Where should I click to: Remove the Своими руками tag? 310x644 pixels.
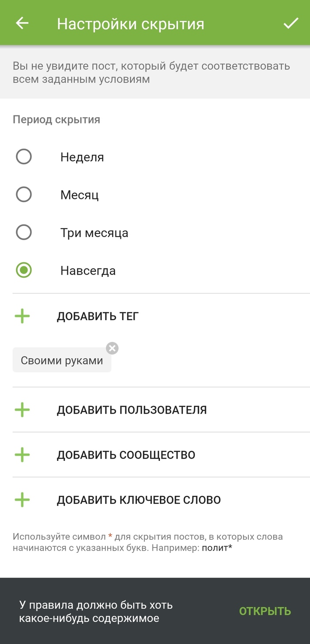(112, 348)
